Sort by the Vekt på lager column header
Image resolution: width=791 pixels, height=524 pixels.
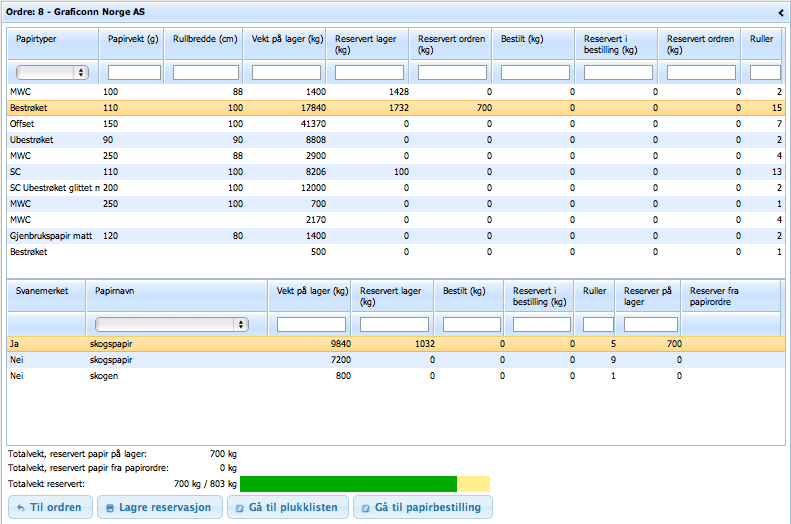287,40
